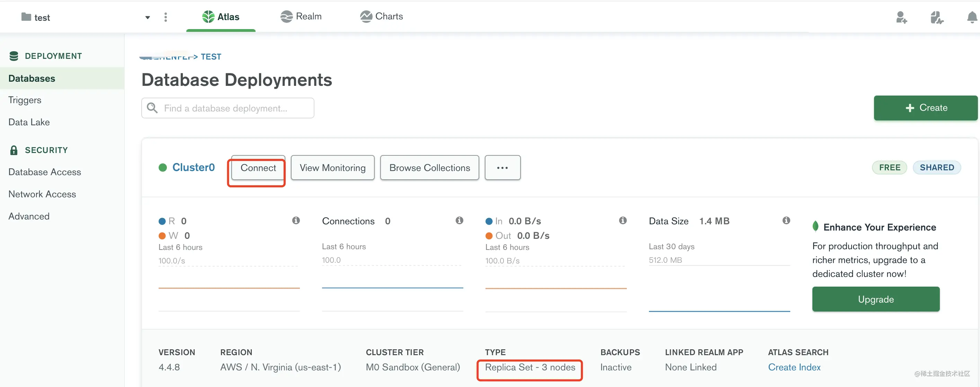Open Network Access settings
The image size is (980, 387).
click(x=42, y=194)
